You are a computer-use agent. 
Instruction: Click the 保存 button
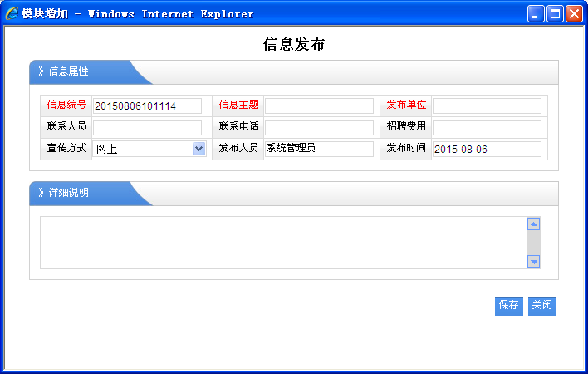509,306
